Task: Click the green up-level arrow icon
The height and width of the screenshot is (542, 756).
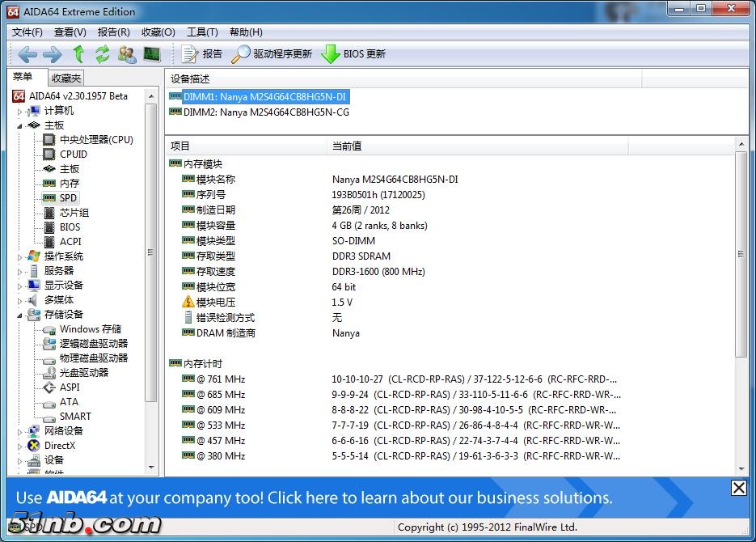Action: pyautogui.click(x=78, y=54)
